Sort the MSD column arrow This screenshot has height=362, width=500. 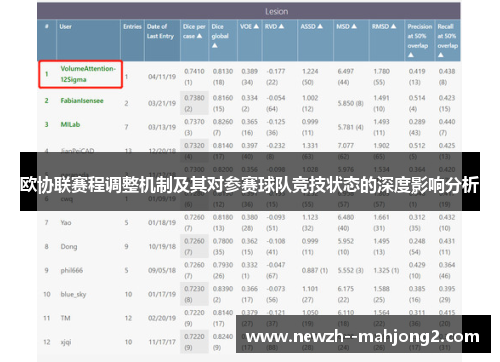354,26
